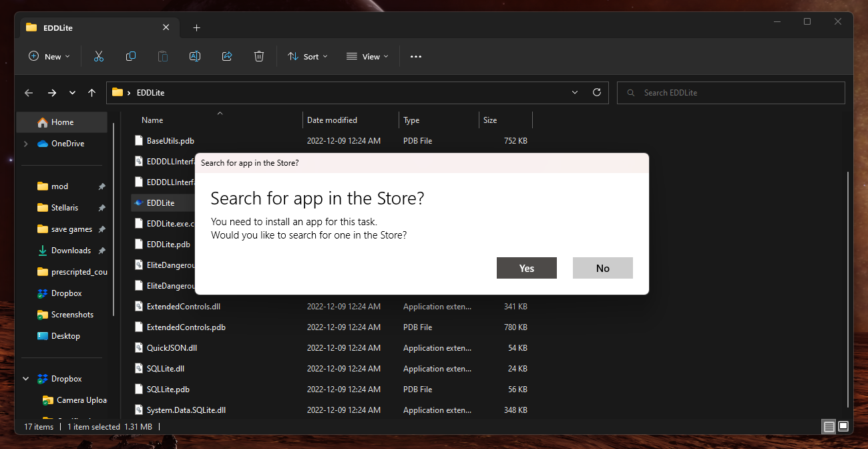Click the Delete trash can icon

pyautogui.click(x=259, y=57)
